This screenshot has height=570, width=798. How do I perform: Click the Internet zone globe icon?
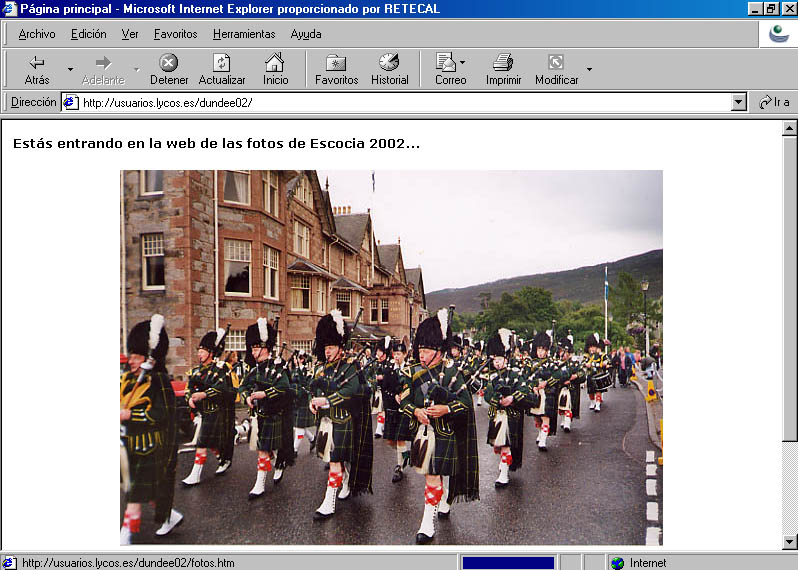(x=617, y=563)
